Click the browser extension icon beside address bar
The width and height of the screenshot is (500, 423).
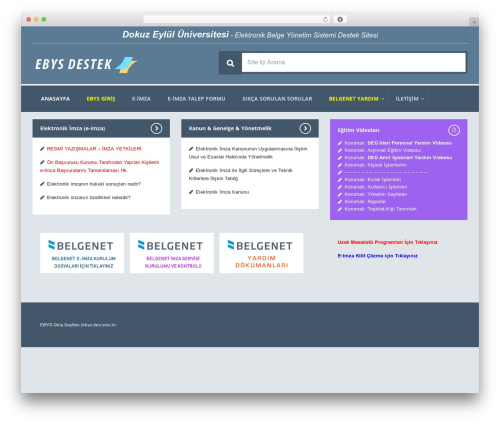click(340, 19)
